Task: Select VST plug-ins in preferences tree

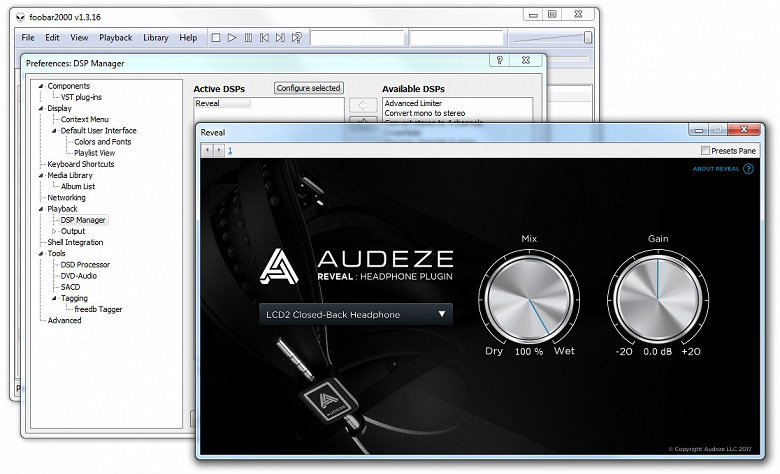Action: (81, 97)
